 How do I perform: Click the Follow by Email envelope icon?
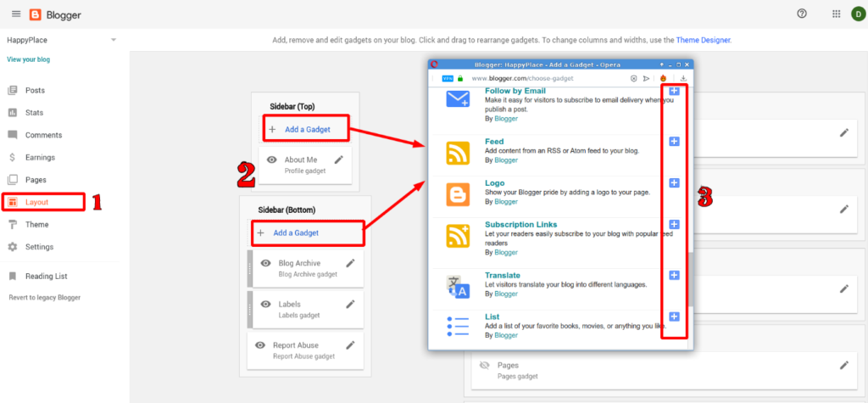(x=458, y=100)
